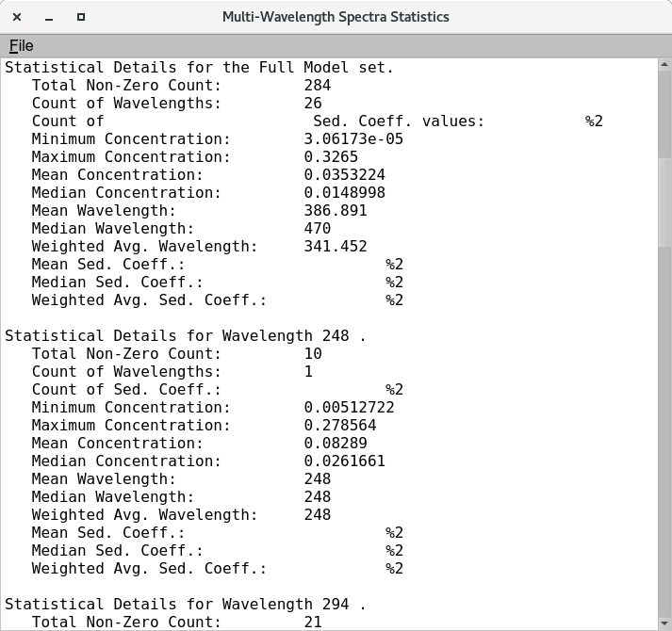Click the Minimum Concentration value 0.00512722

(350, 408)
